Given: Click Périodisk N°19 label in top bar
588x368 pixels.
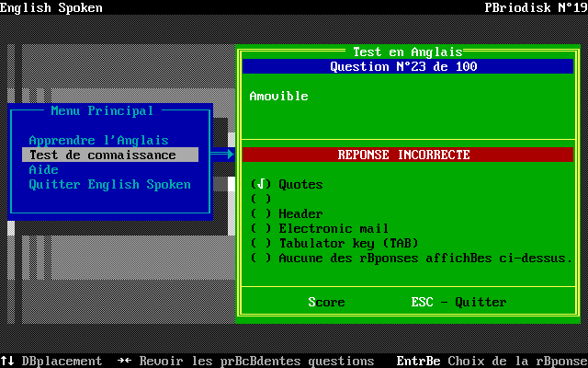Looking at the screenshot, I should click(537, 7).
